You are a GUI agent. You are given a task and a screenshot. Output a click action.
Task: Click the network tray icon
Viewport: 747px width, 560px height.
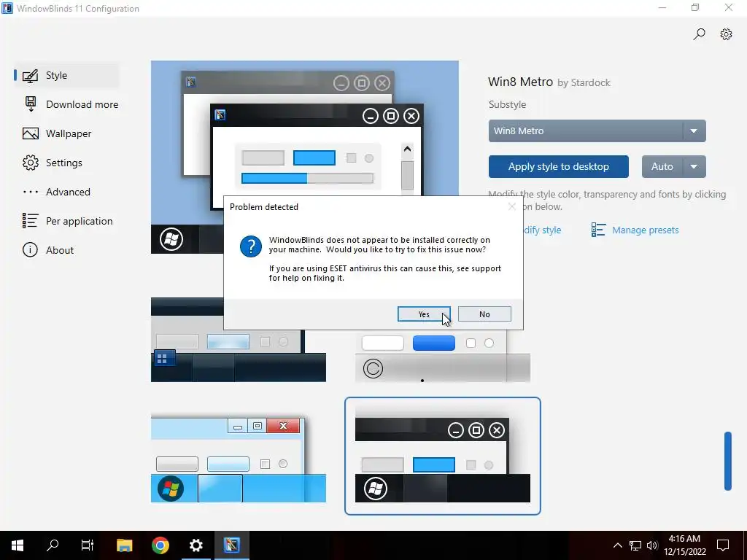(x=635, y=545)
